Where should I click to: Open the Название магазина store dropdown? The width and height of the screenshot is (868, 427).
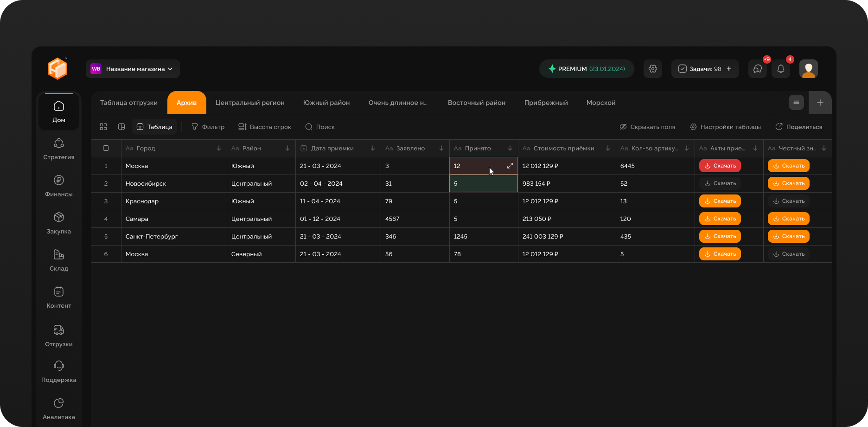(133, 69)
